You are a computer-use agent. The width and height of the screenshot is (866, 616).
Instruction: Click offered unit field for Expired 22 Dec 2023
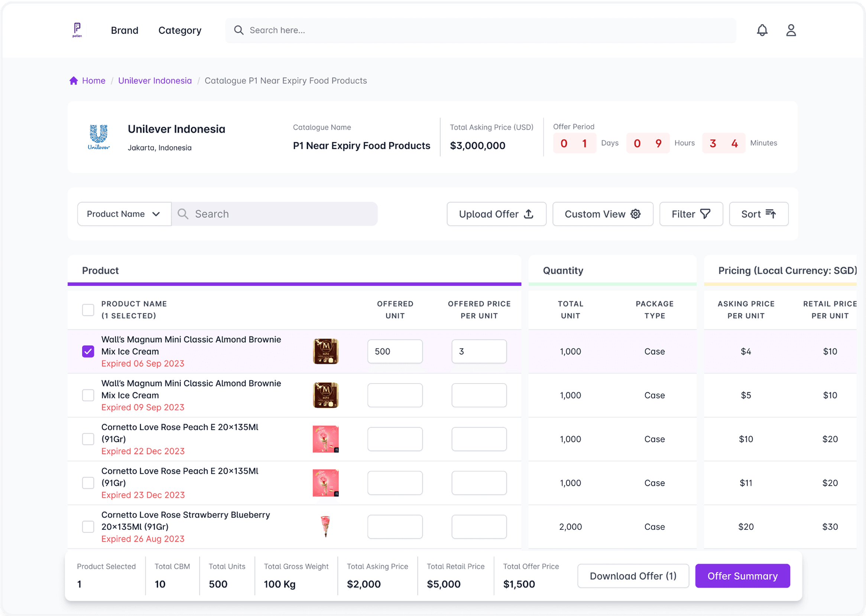[395, 439]
